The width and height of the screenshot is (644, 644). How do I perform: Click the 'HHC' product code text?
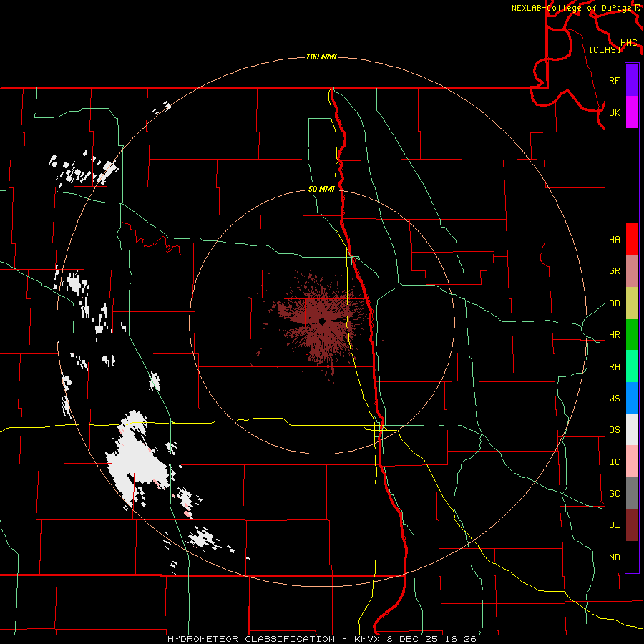point(629,43)
